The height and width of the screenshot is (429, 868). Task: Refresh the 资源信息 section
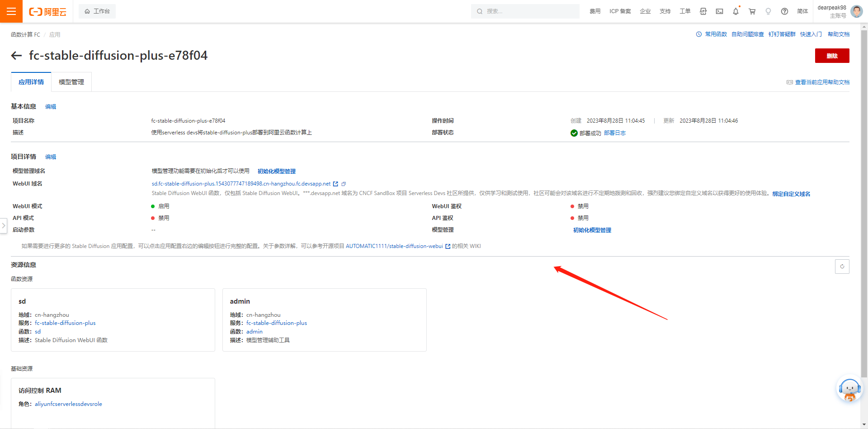842,267
